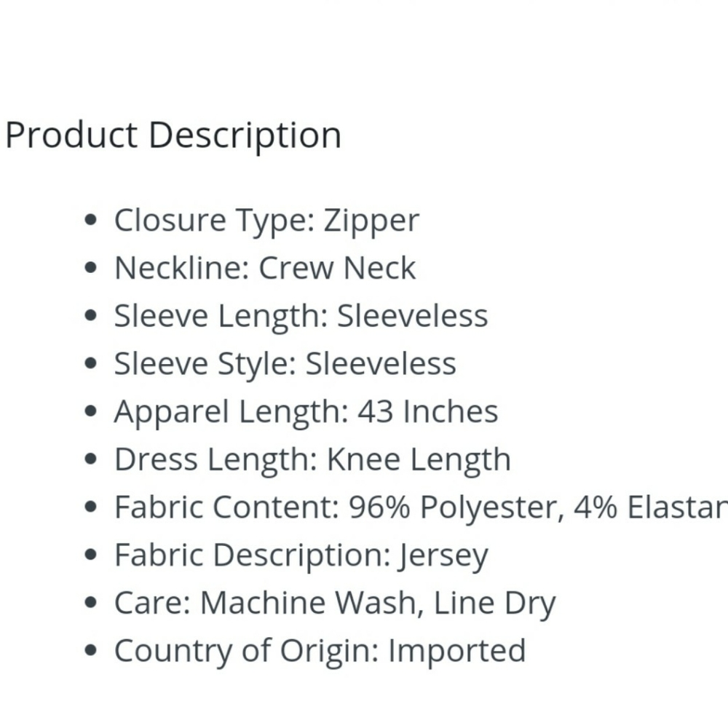Select the Neckline label text
This screenshot has width=728, height=728.
[x=182, y=269]
